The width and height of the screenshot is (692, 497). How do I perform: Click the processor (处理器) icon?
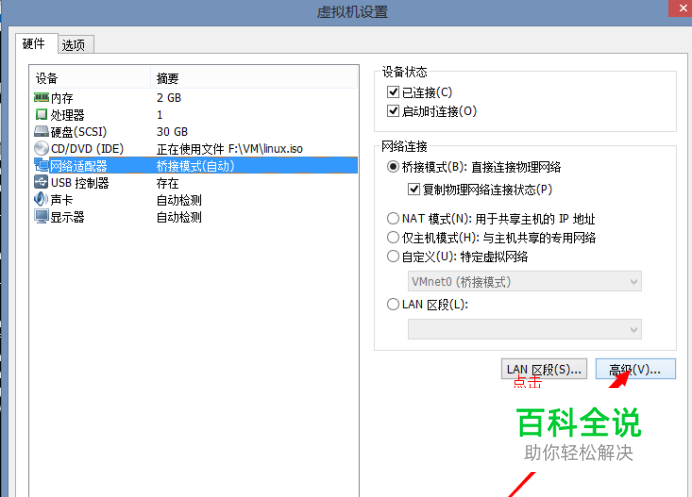click(x=41, y=115)
